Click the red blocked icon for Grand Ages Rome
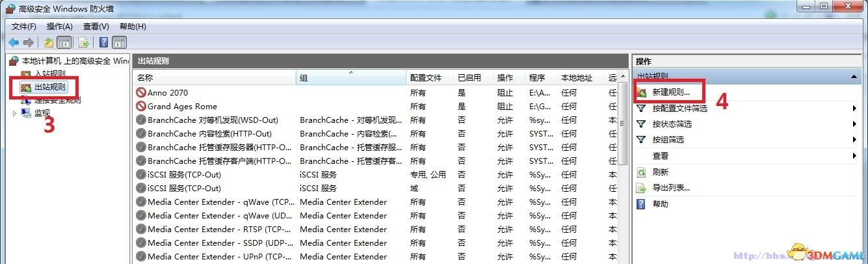Viewport: 868px width, 264px height. coord(141,106)
